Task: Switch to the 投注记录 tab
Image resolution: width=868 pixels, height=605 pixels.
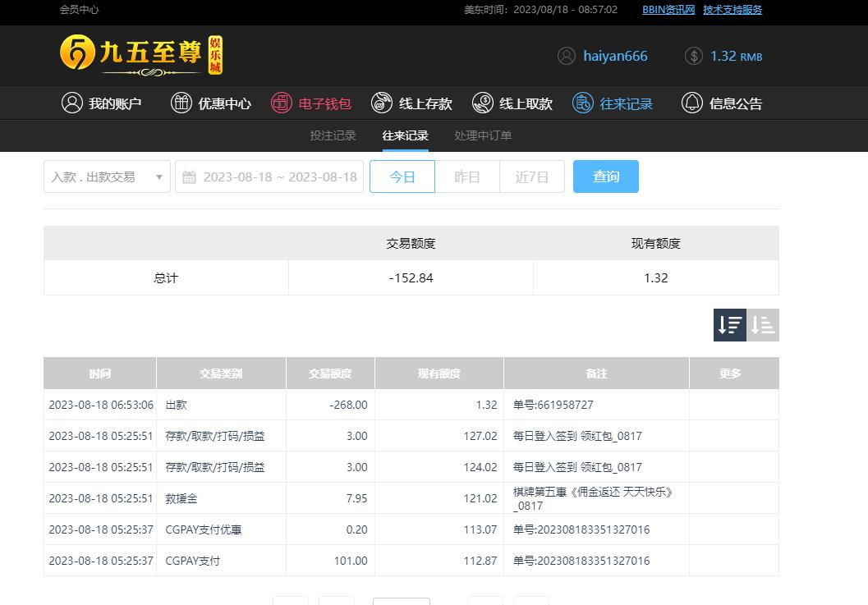Action: point(333,135)
